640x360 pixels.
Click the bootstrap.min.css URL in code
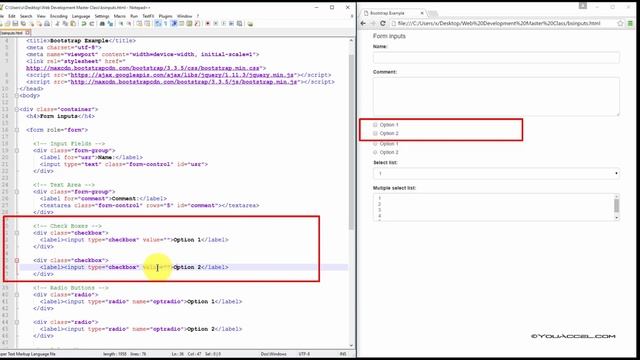(x=143, y=68)
